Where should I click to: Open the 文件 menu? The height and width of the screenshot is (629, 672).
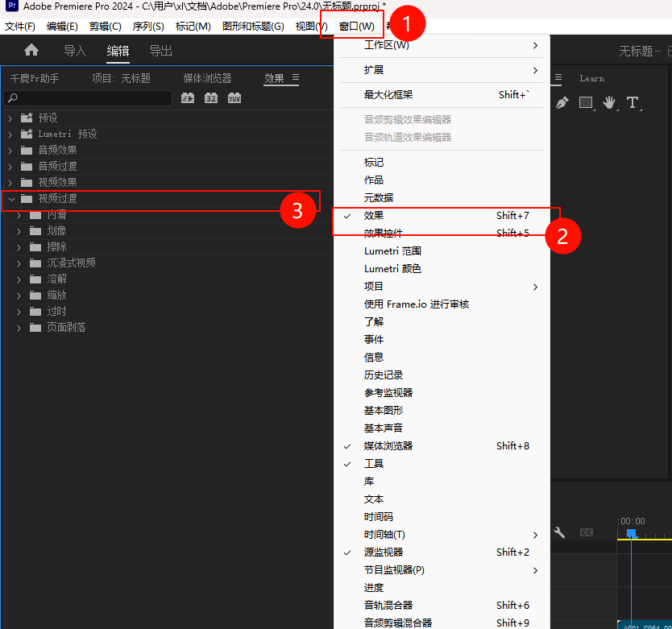(x=20, y=25)
